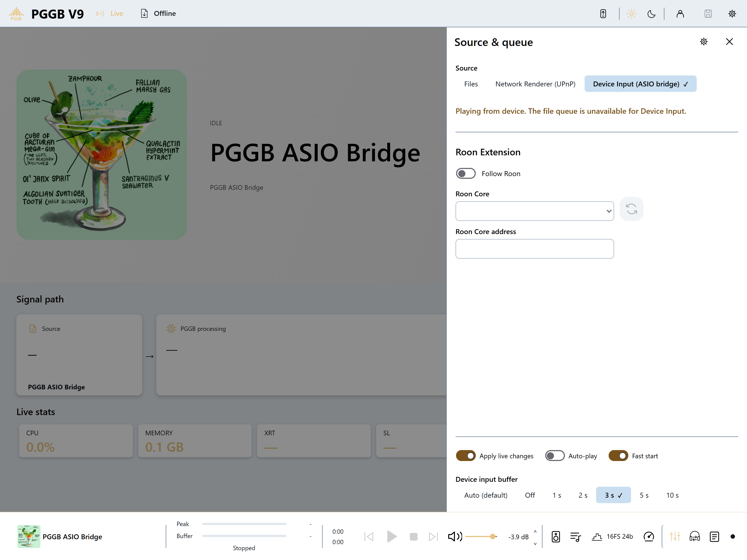Skip to next track
The image size is (747, 560).
[433, 536]
